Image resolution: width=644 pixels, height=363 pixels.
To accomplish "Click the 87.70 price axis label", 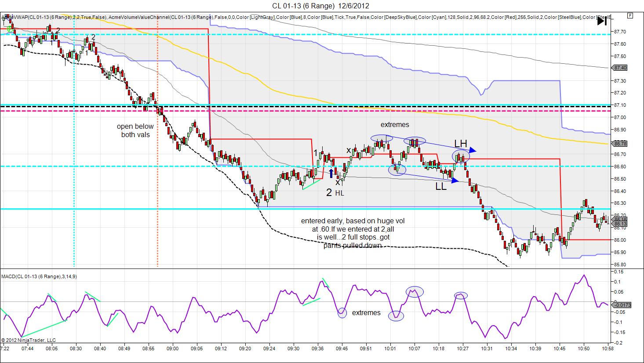I will click(620, 32).
